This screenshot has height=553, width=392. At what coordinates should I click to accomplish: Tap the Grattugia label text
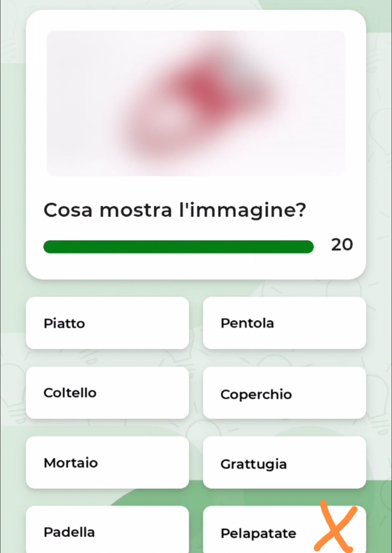(253, 464)
